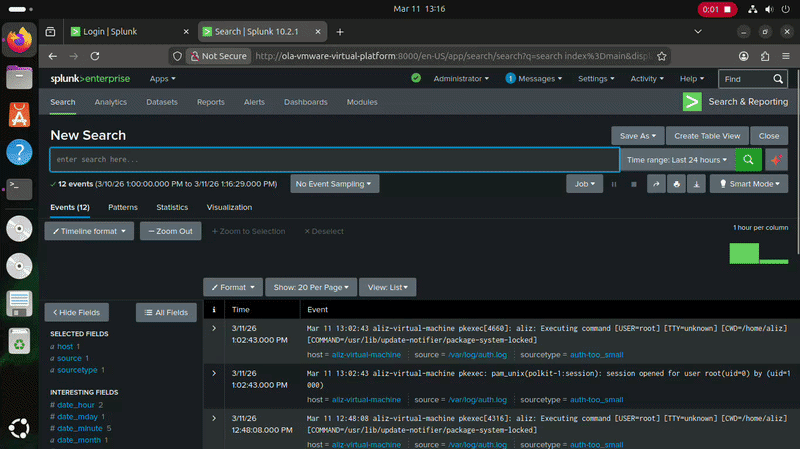The width and height of the screenshot is (800, 449).
Task: Open the Save As dropdown
Action: (638, 136)
